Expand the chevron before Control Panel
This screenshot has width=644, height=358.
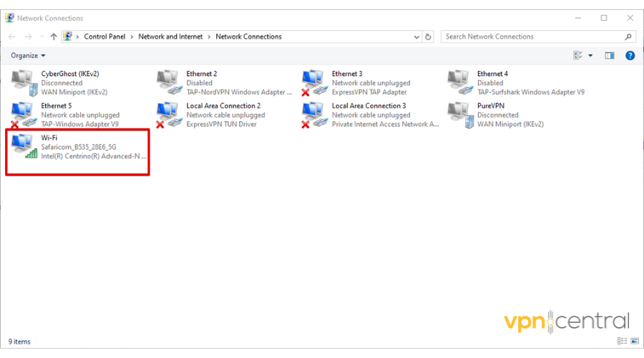tap(77, 37)
